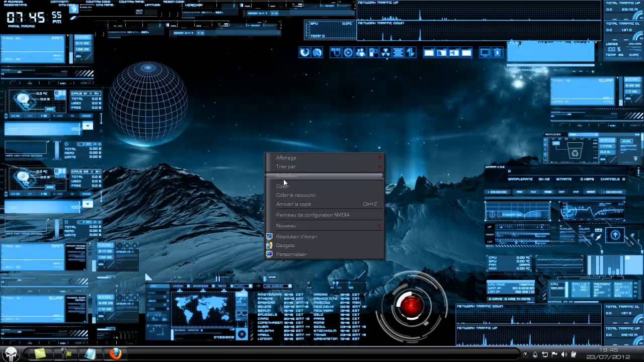This screenshot has height=362, width=644.
Task: Click the up-down arrows transfer launcher icon
Action: 411,52
